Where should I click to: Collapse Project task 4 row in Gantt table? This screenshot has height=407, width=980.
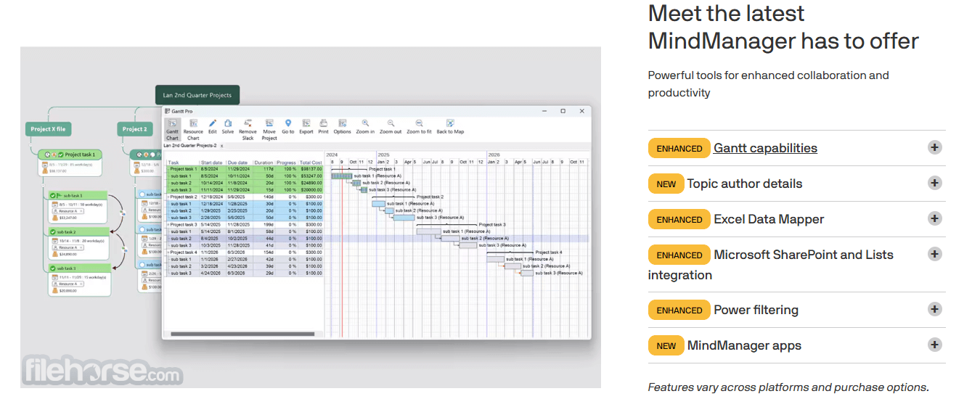coord(168,252)
